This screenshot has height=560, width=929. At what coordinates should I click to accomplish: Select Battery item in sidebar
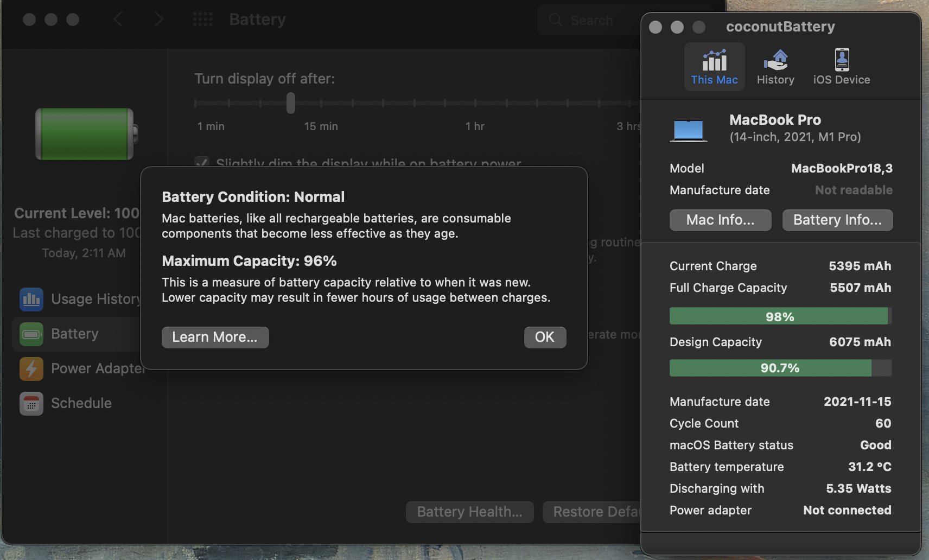point(76,334)
